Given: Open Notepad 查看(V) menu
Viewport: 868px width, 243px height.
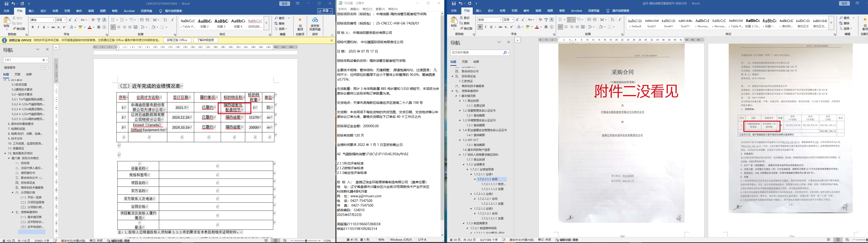Looking at the screenshot, I should point(380,9).
